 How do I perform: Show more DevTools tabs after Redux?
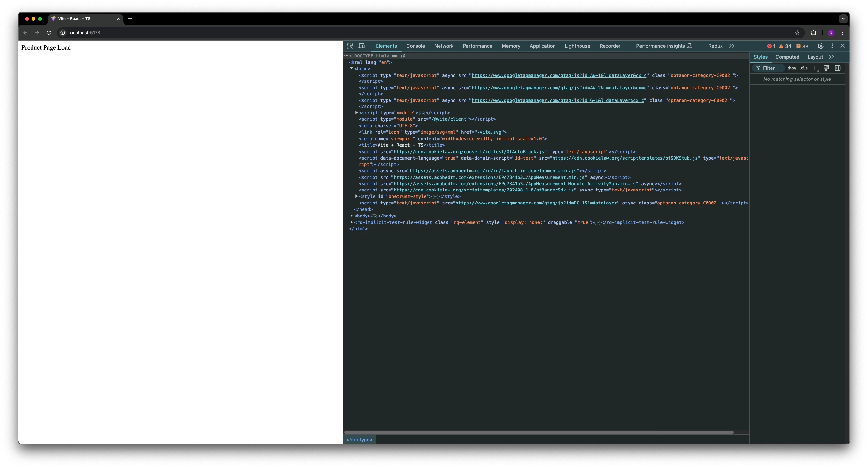(732, 46)
